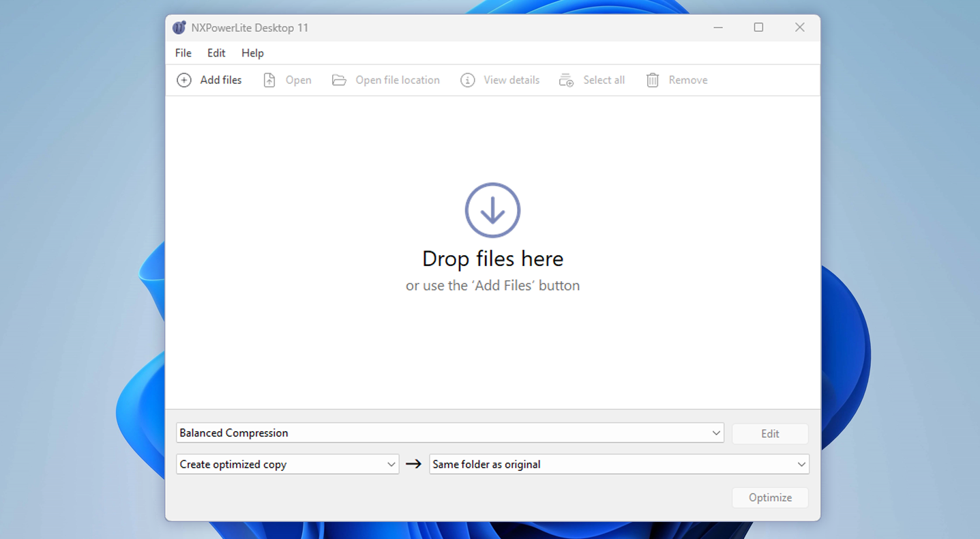Click the arrow between destination dropdowns

tap(413, 464)
